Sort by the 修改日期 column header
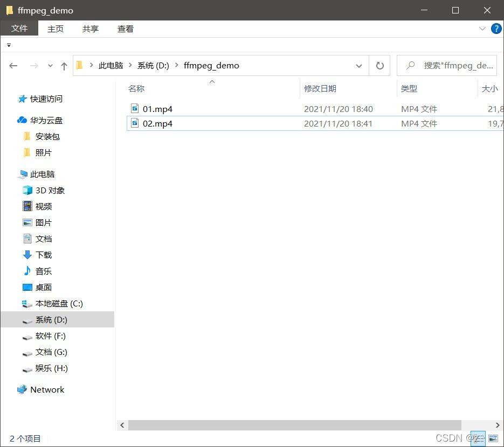Screen dimensions: 504x447 320,89
